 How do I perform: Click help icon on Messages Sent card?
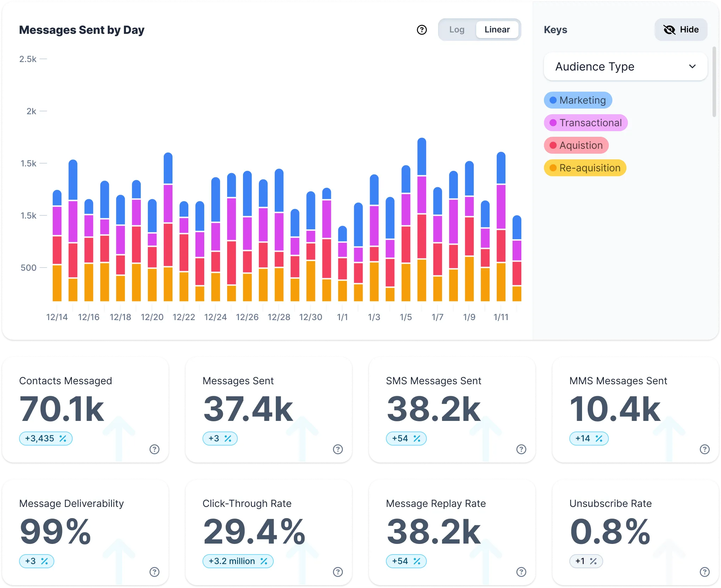tap(338, 449)
